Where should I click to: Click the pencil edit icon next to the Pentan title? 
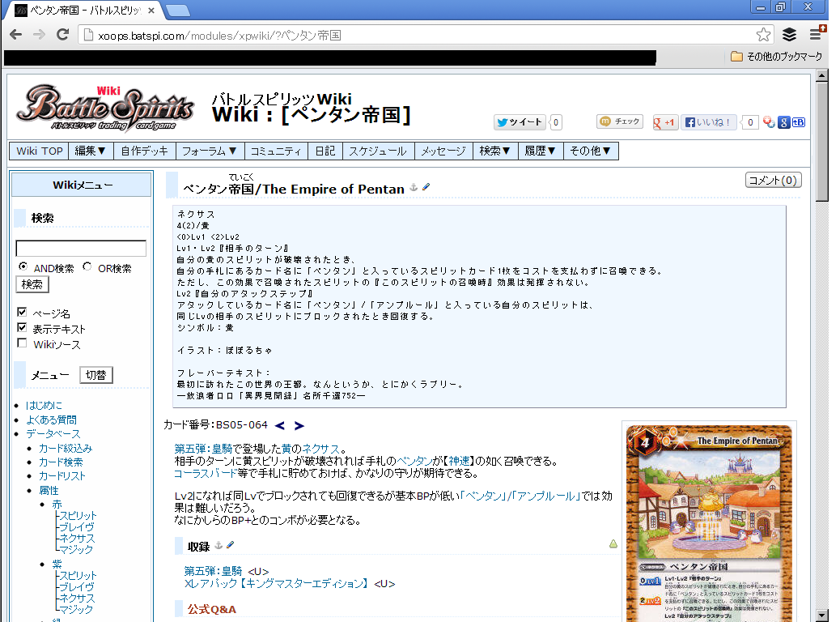pyautogui.click(x=426, y=186)
